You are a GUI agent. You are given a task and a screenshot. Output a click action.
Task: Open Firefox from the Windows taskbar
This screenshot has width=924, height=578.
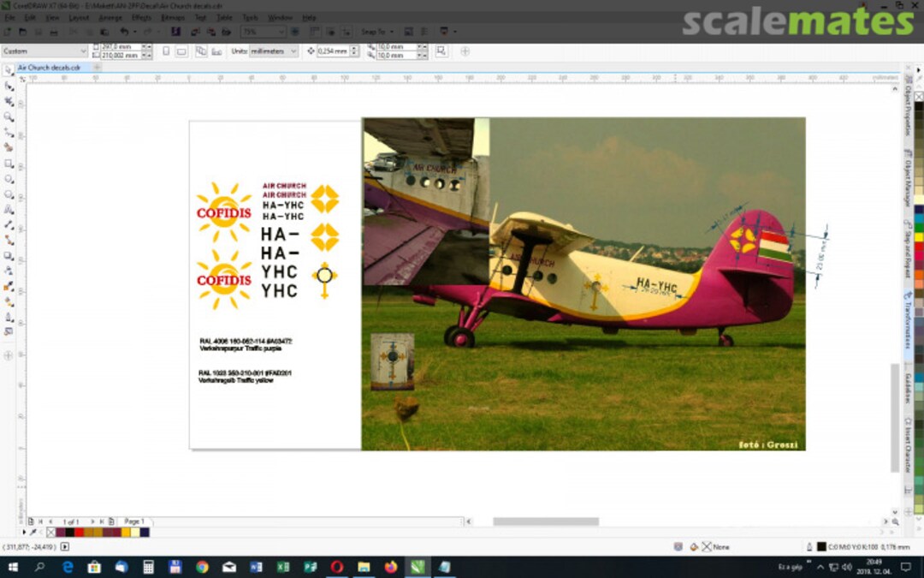pyautogui.click(x=390, y=567)
